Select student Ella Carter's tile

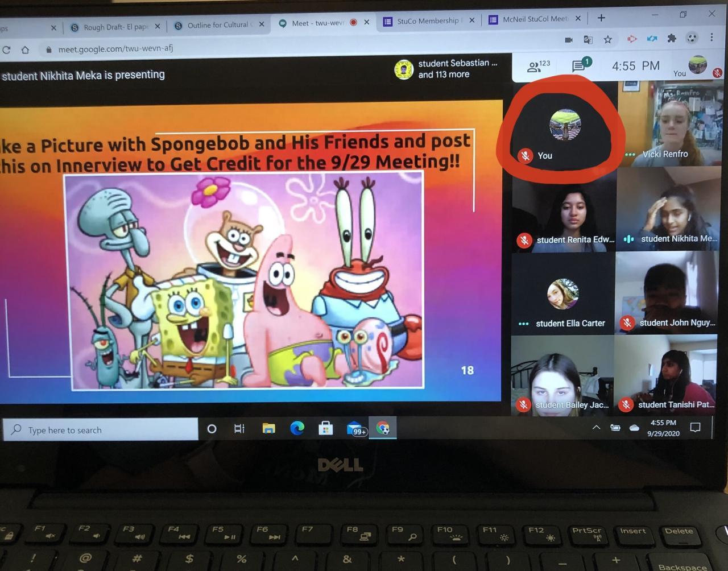click(x=563, y=293)
